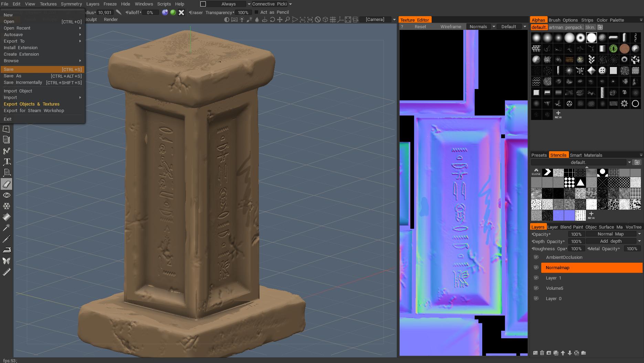644x363 pixels.
Task: Open the stencils default. folder dropdown
Action: pyautogui.click(x=581, y=162)
